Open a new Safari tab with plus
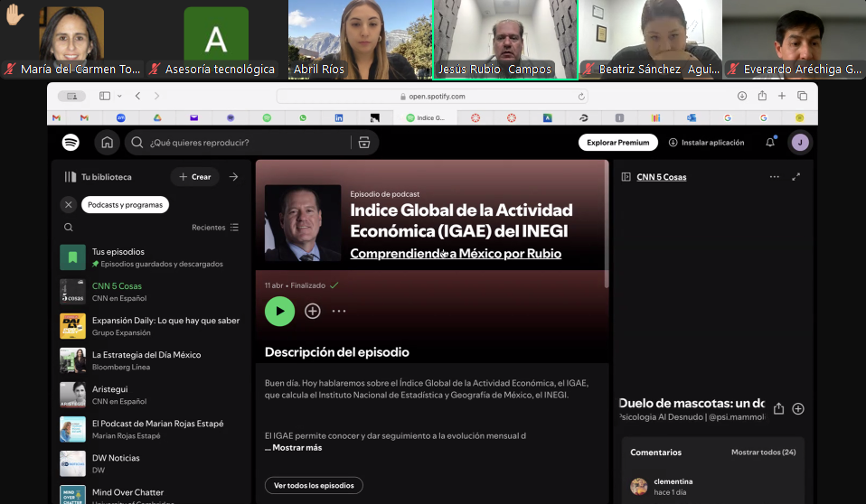 point(782,96)
